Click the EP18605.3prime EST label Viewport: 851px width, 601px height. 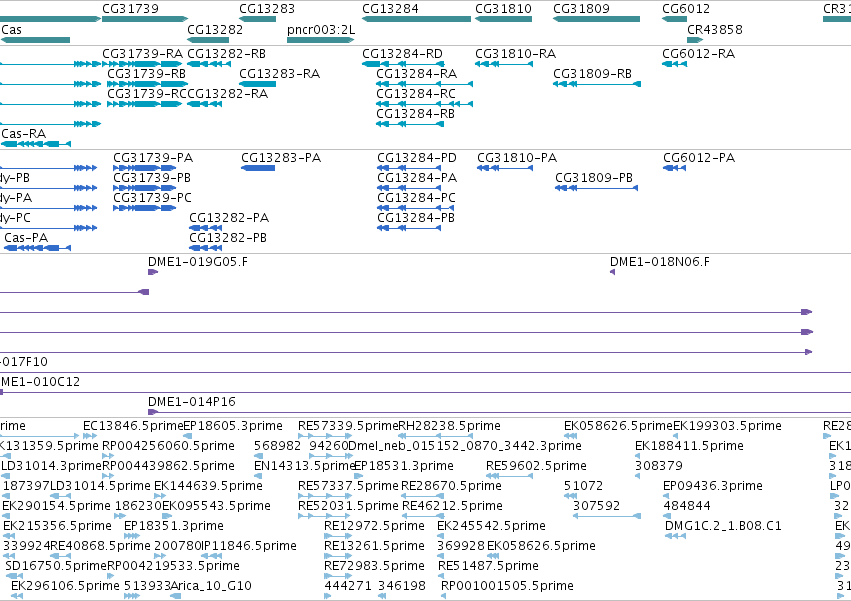tap(233, 426)
